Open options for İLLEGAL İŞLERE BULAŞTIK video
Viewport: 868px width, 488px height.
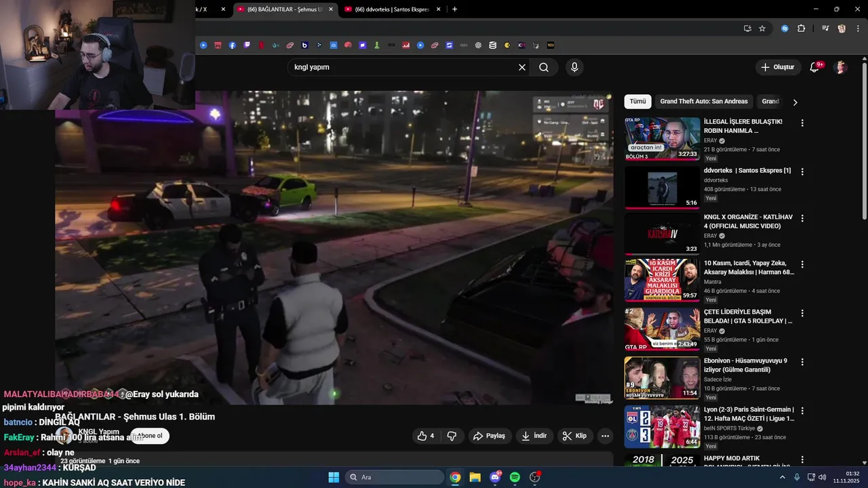pos(802,123)
